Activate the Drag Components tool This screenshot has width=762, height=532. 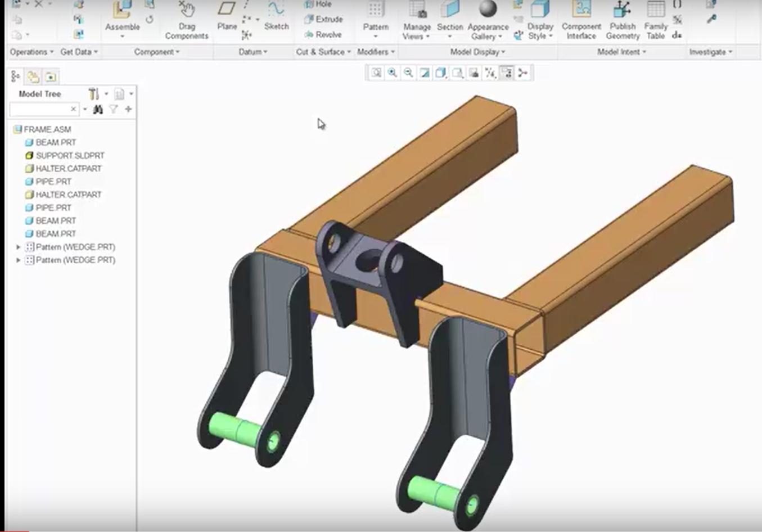pyautogui.click(x=187, y=20)
